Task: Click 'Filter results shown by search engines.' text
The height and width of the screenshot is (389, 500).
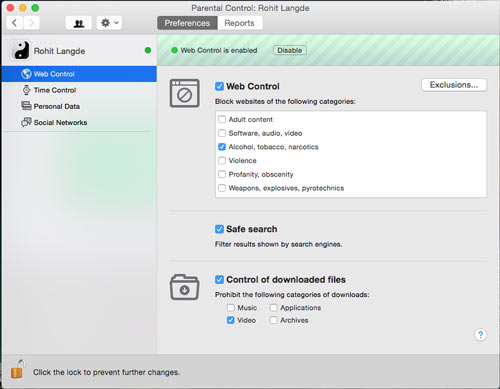Action: tap(279, 244)
